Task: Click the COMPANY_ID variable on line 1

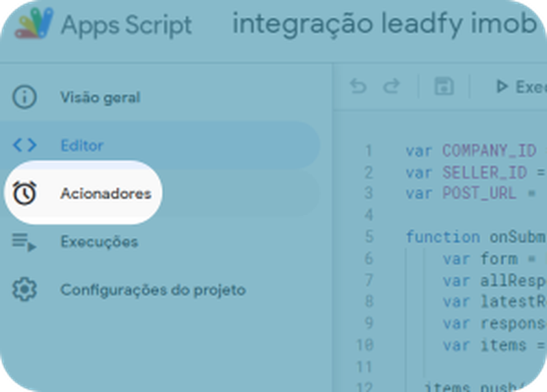Action: tap(489, 151)
